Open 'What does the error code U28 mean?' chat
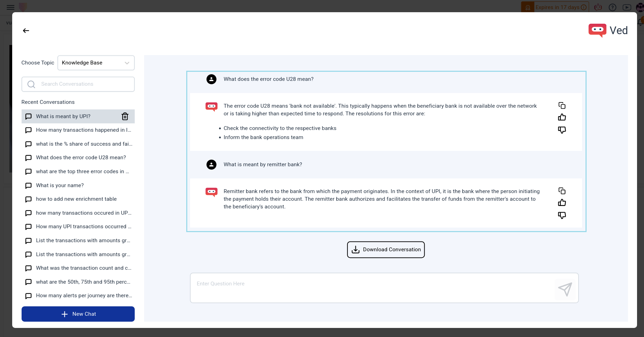The image size is (644, 337). point(81,158)
